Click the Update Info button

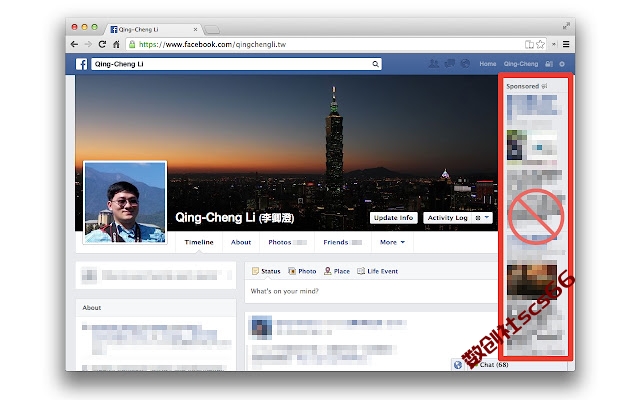pyautogui.click(x=393, y=218)
